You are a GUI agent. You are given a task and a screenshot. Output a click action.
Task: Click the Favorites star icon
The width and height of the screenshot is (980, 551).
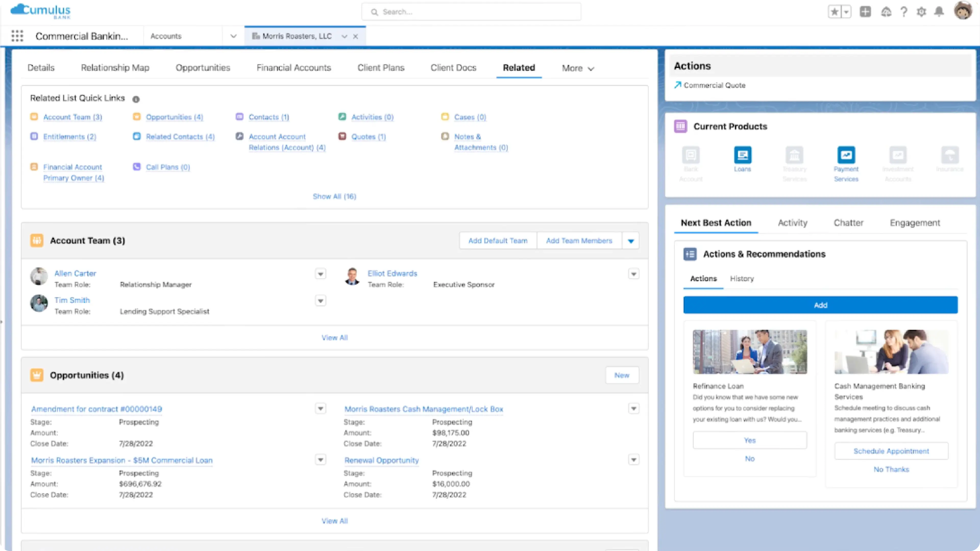click(x=834, y=12)
